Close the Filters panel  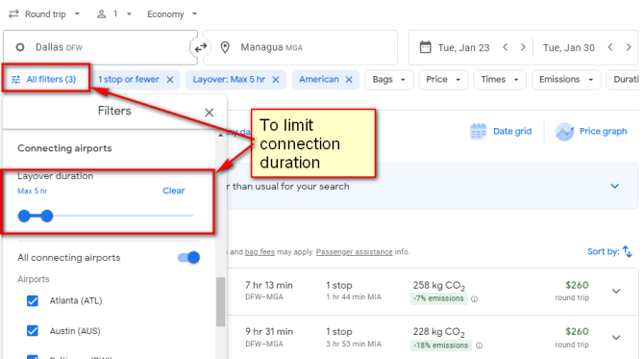pyautogui.click(x=209, y=113)
